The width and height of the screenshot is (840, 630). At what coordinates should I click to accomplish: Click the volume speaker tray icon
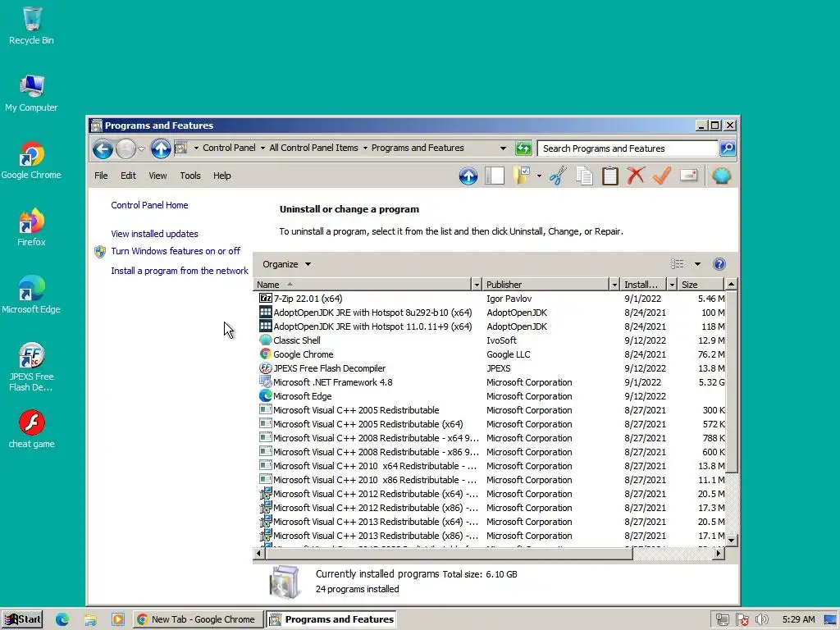click(761, 619)
